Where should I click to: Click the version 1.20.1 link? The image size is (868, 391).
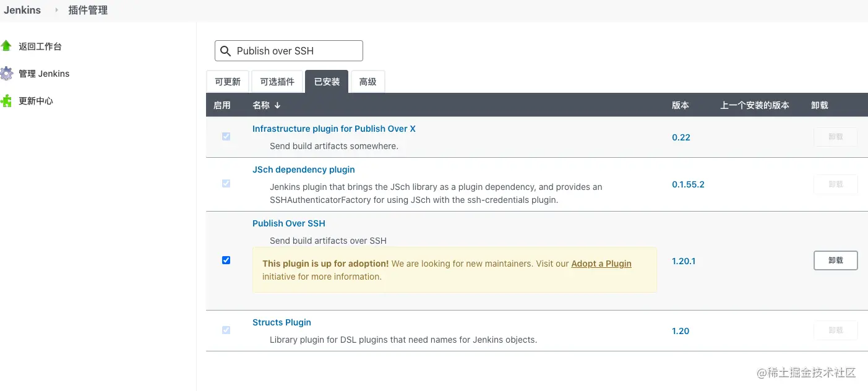(684, 261)
